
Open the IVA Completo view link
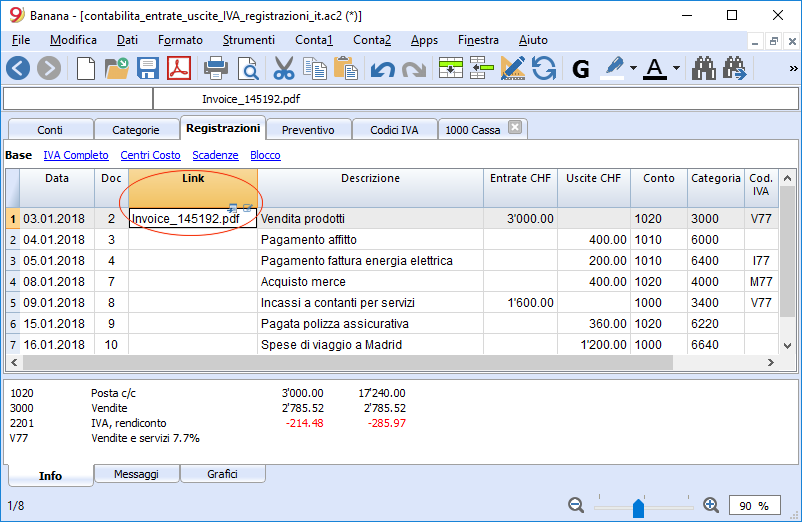pyautogui.click(x=76, y=155)
